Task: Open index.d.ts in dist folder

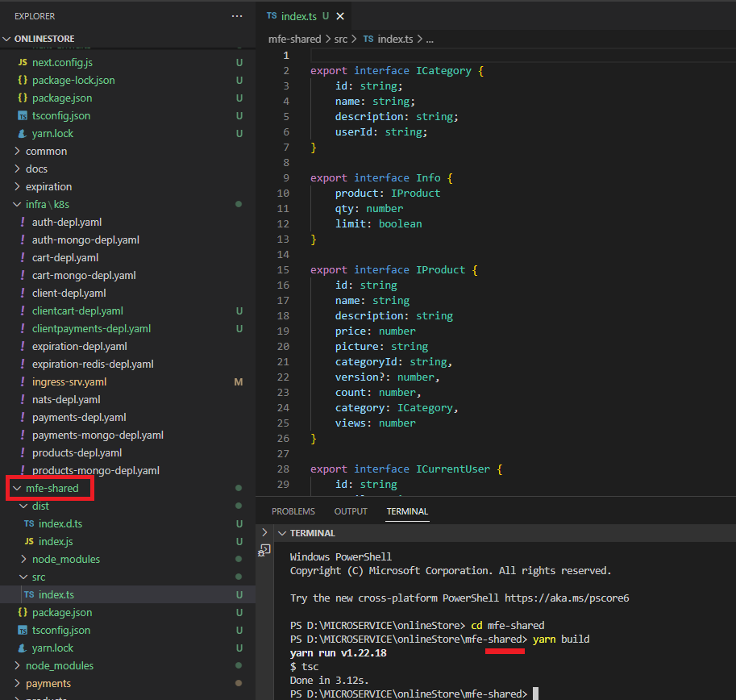Action: click(60, 523)
